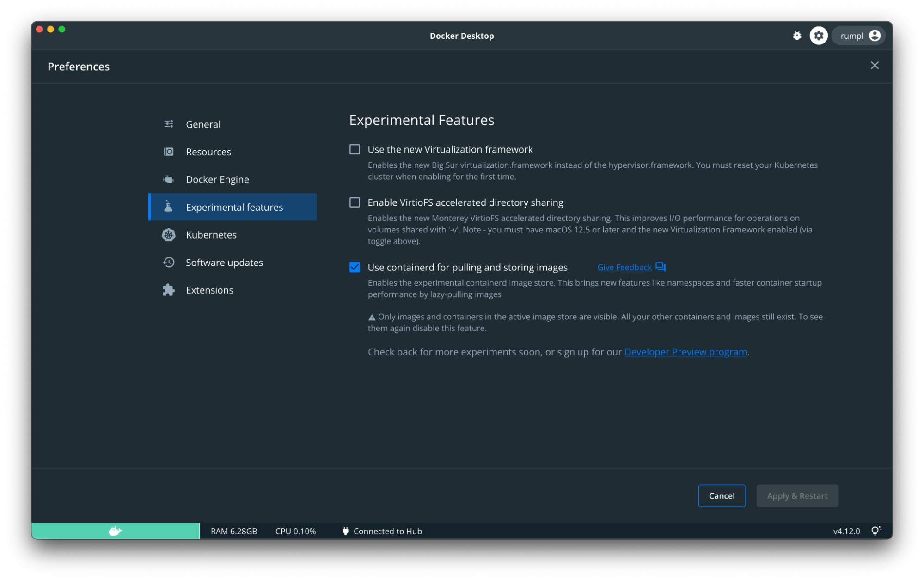
Task: Click the settings gear icon
Action: (818, 35)
